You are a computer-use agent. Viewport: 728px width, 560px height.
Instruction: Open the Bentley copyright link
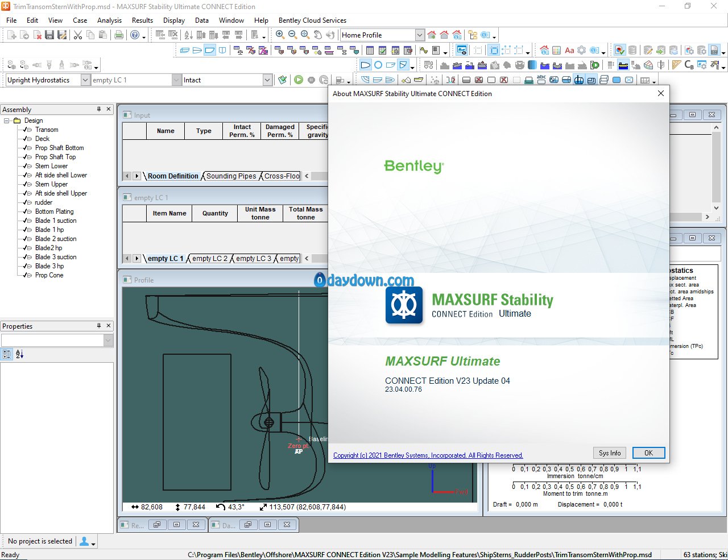coord(428,455)
